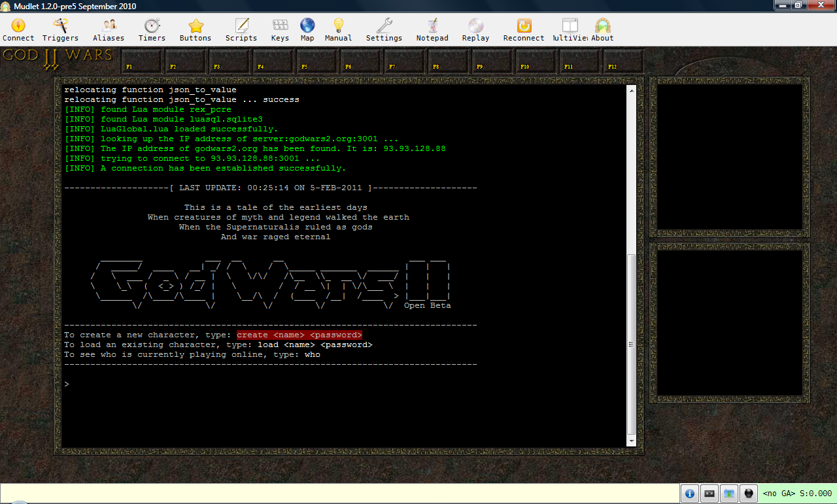
Task: Click the F2 macro button
Action: (185, 62)
